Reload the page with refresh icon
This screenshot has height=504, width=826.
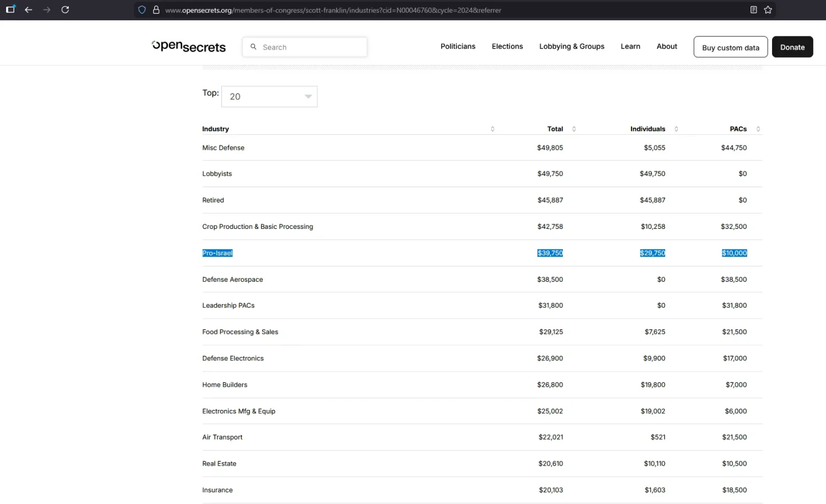(x=65, y=10)
